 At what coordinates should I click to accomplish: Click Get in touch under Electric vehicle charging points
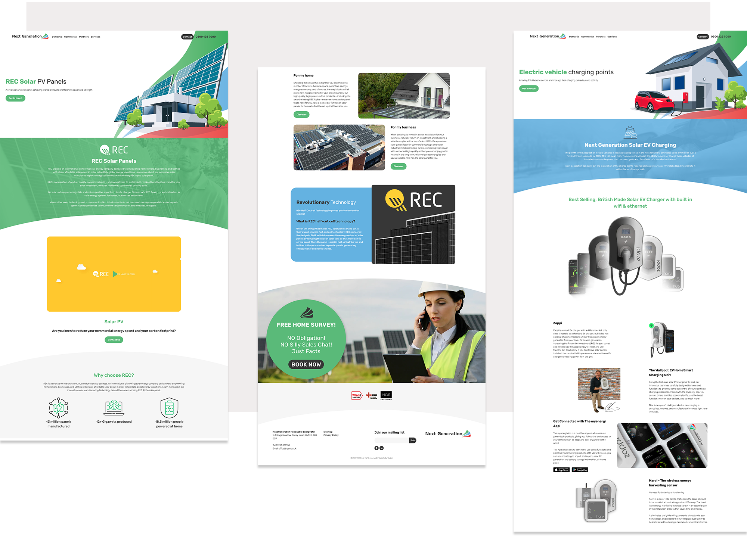click(x=529, y=88)
